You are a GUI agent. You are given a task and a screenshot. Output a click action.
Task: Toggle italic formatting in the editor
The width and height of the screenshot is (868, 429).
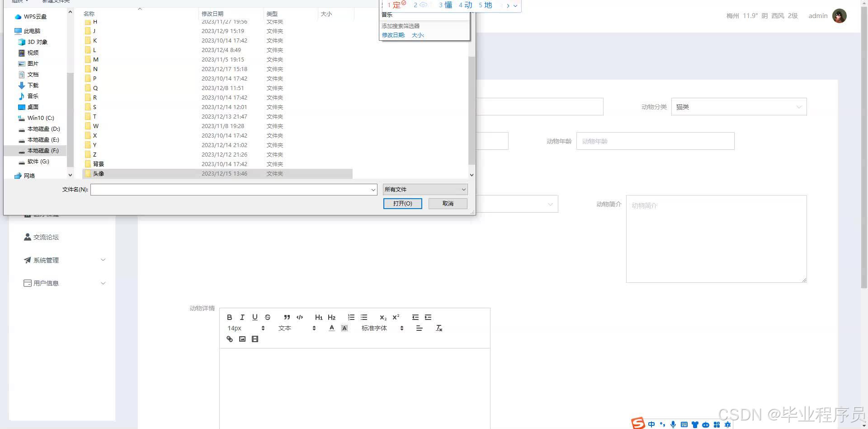[x=242, y=317]
